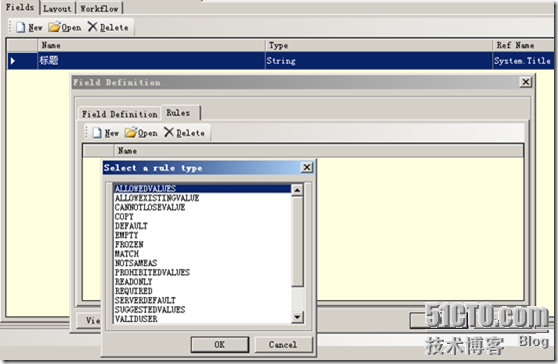Click Open folder icon in Rules toolbar

(131, 132)
